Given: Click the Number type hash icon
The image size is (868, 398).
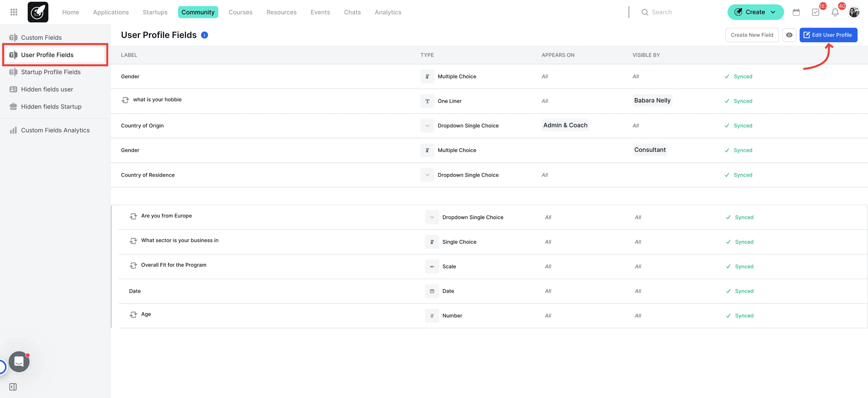Looking at the screenshot, I should pyautogui.click(x=432, y=316).
